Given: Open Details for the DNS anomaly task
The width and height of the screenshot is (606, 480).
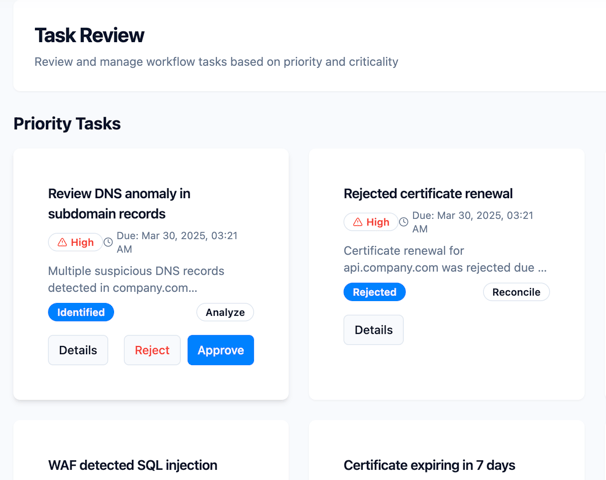Looking at the screenshot, I should (x=78, y=350).
